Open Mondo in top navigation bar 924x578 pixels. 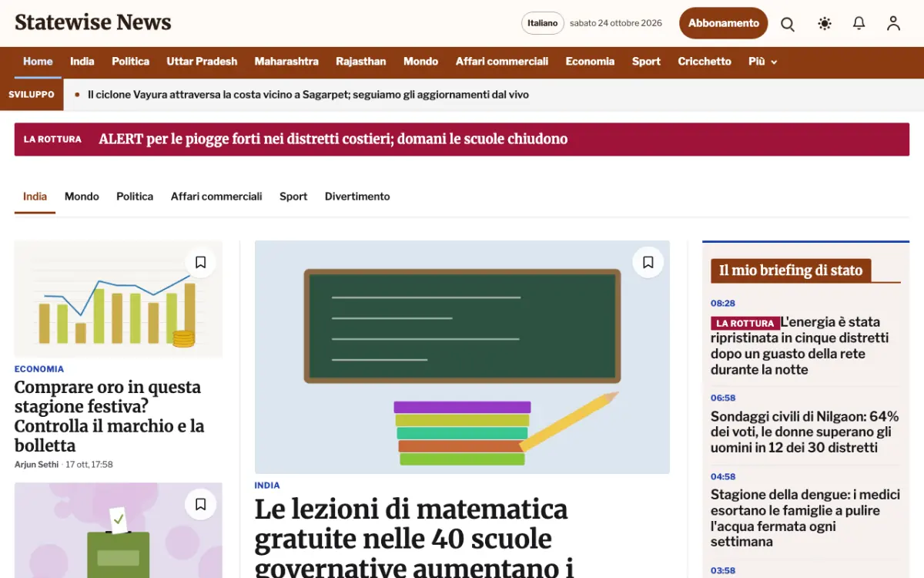tap(420, 62)
